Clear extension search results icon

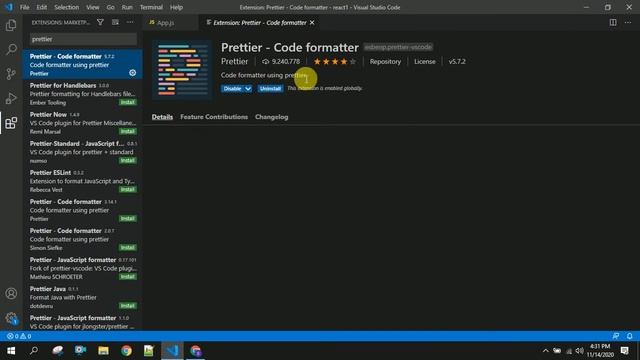coord(116,22)
